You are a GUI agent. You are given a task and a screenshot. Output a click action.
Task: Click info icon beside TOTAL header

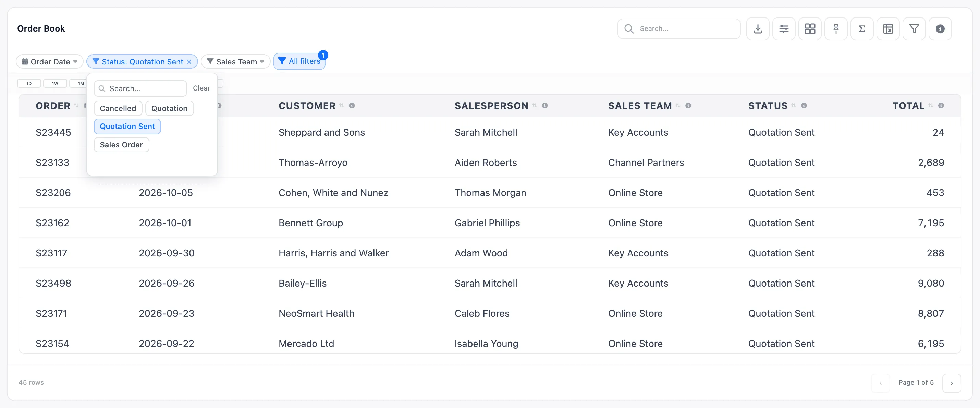pos(941,105)
